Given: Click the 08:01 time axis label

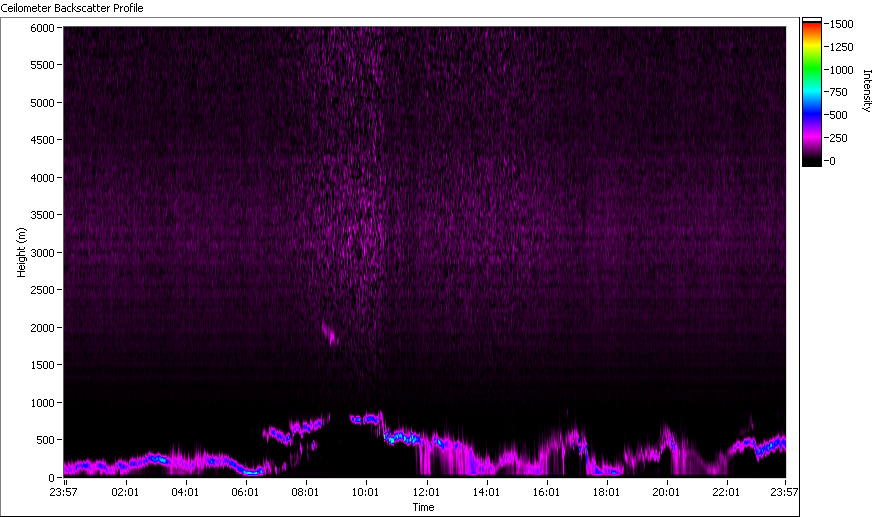Looking at the screenshot, I should pos(305,492).
